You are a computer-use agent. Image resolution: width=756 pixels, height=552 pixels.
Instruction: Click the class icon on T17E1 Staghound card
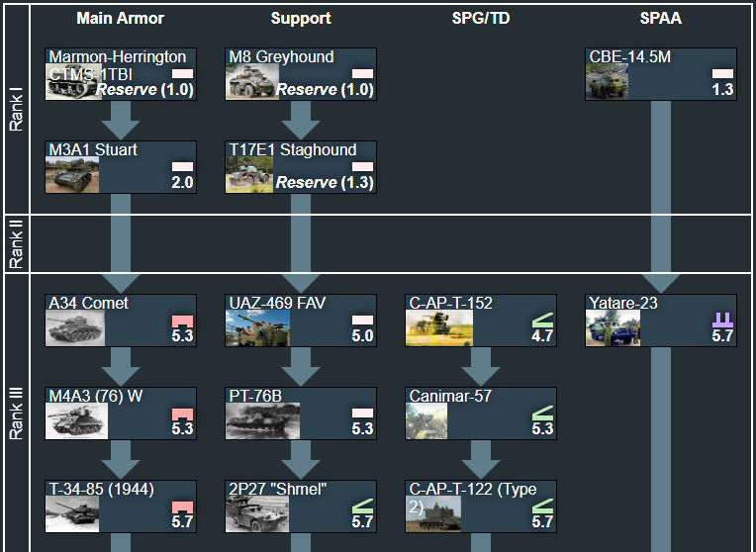coord(362,167)
